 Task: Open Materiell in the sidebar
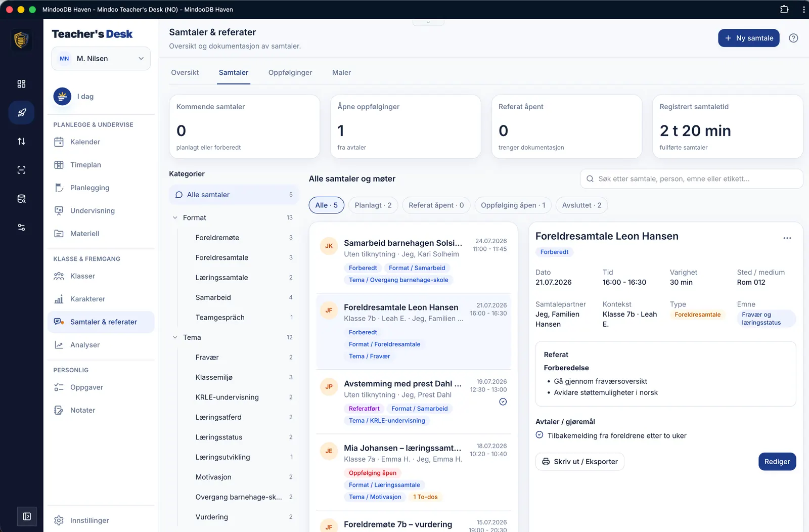(x=101, y=234)
